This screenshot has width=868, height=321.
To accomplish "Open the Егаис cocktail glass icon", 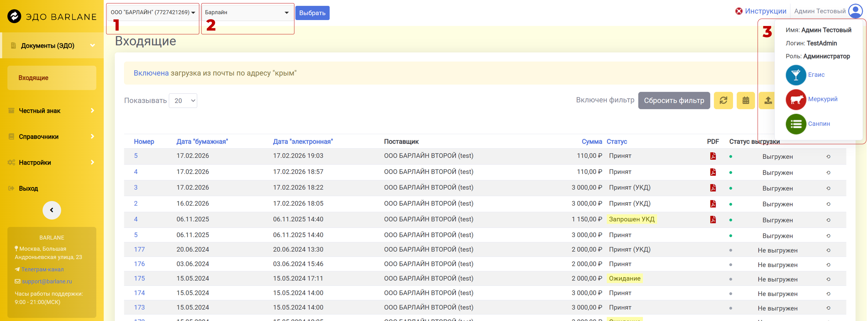I will [x=796, y=75].
